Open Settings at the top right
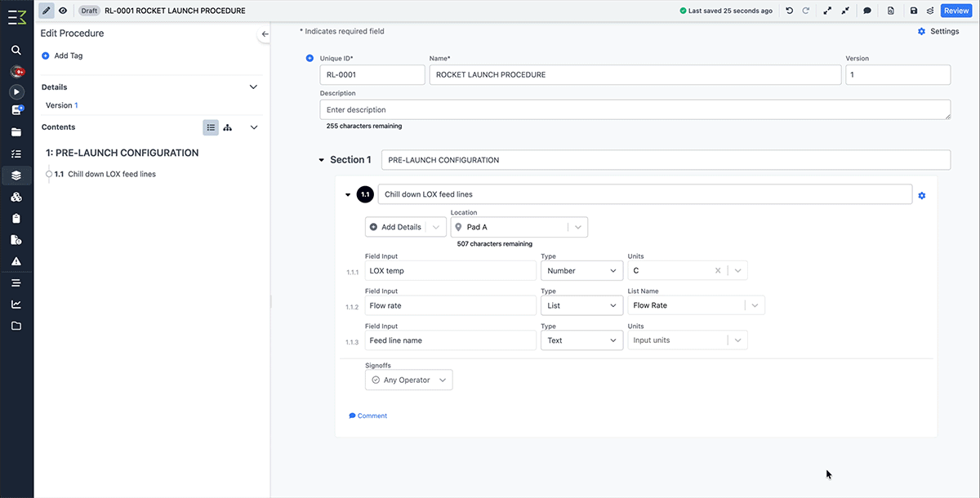This screenshot has height=498, width=980. tap(938, 31)
